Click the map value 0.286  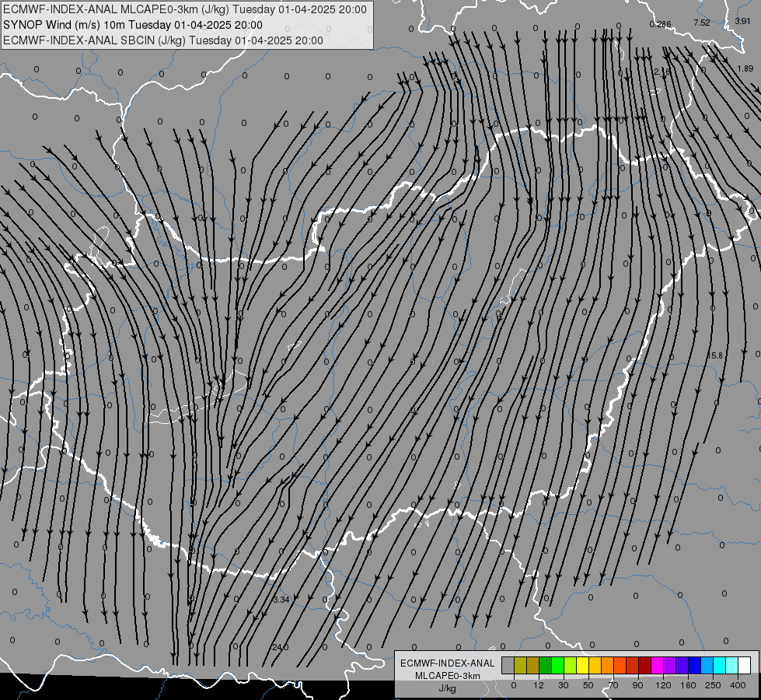point(660,24)
